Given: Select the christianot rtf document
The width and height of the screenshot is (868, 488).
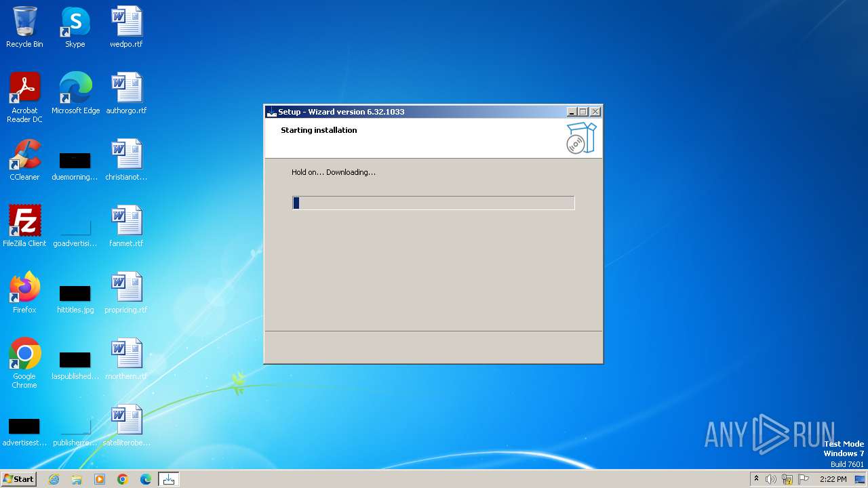Looking at the screenshot, I should tap(126, 160).
